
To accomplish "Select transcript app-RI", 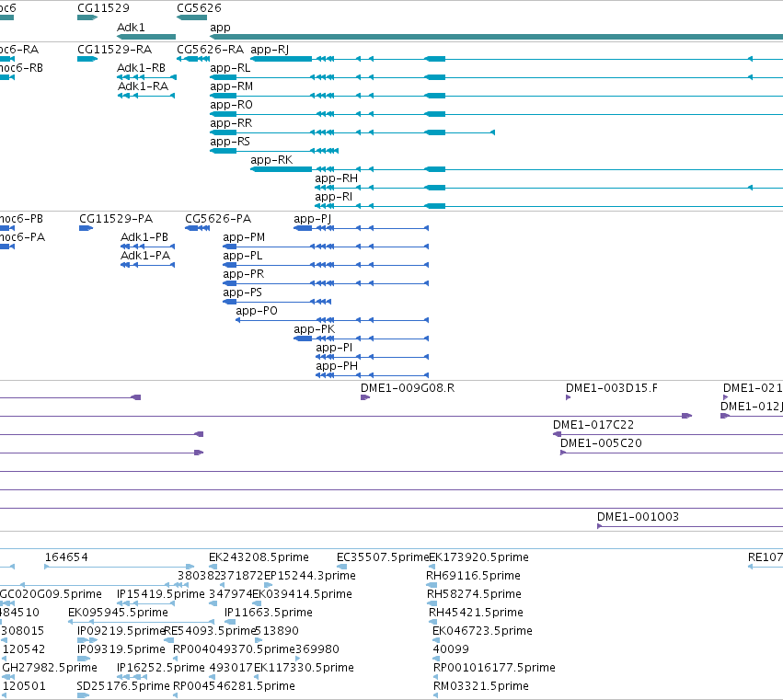I will [x=334, y=197].
